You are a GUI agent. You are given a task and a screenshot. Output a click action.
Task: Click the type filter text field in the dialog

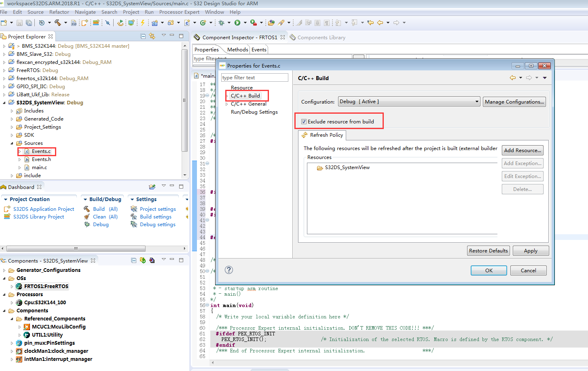[x=255, y=77]
